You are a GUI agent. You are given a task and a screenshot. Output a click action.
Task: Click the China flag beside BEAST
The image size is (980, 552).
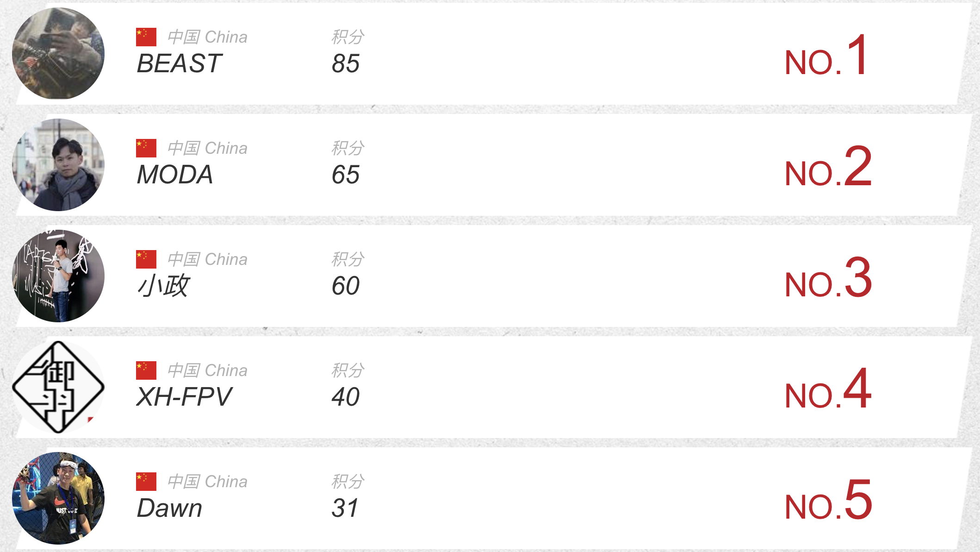[x=146, y=37]
